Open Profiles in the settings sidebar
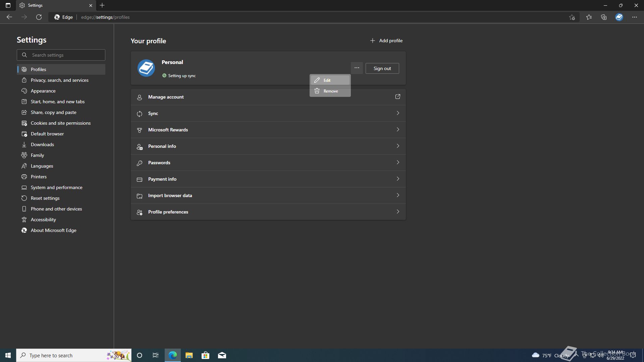This screenshot has width=644, height=362. click(x=61, y=69)
